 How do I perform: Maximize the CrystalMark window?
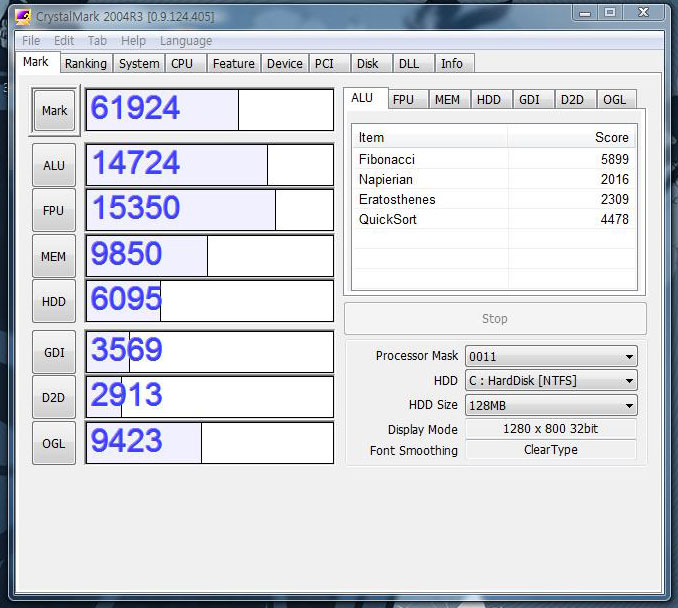pos(610,13)
